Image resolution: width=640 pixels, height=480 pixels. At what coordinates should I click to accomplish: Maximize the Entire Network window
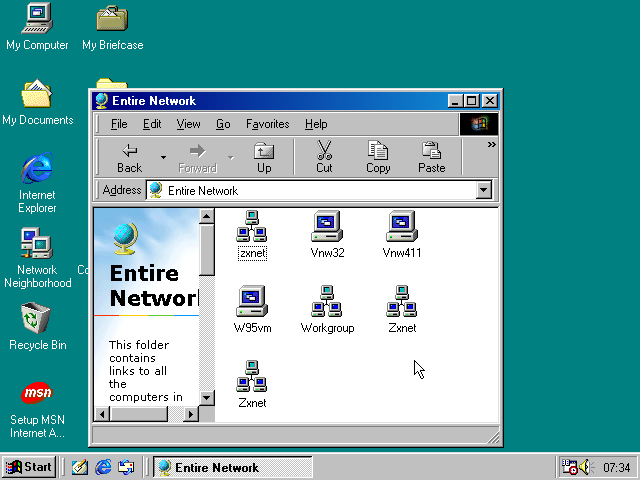point(471,101)
